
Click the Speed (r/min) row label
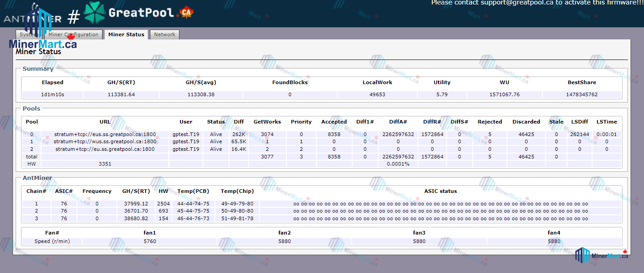[x=52, y=241]
